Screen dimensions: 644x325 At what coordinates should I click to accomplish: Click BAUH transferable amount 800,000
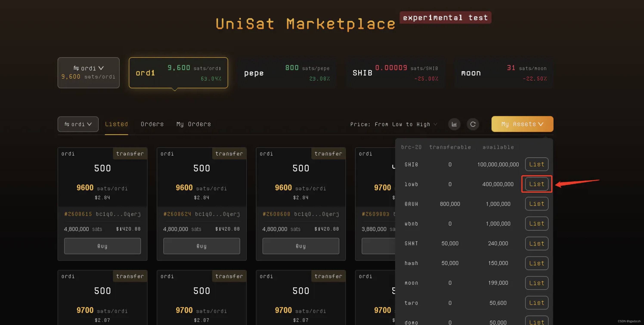pos(450,204)
